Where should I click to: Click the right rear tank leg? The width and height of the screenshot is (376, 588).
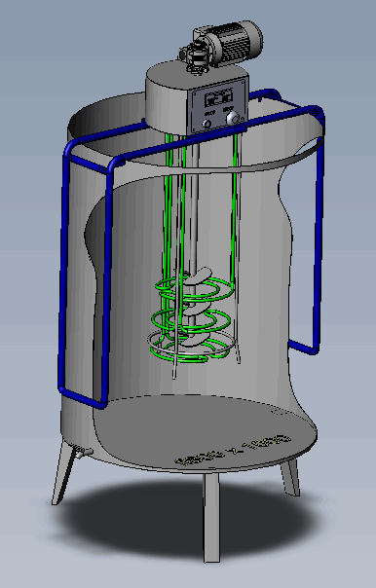(291, 476)
